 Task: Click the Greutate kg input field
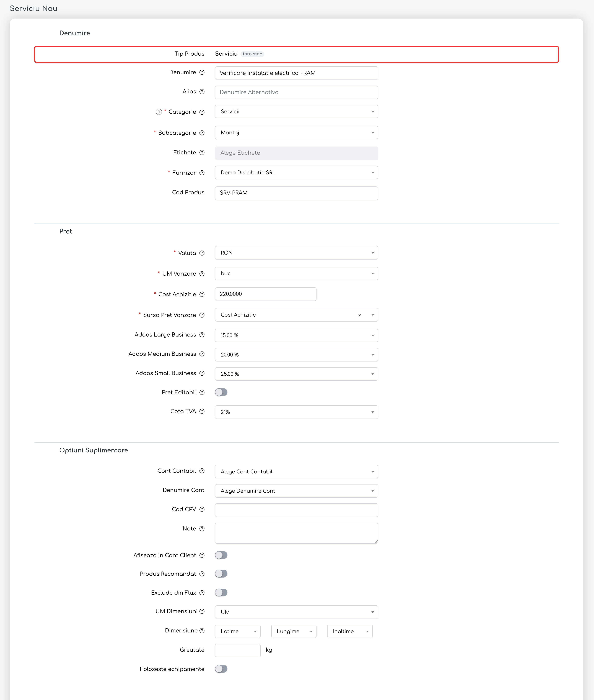pyautogui.click(x=238, y=650)
